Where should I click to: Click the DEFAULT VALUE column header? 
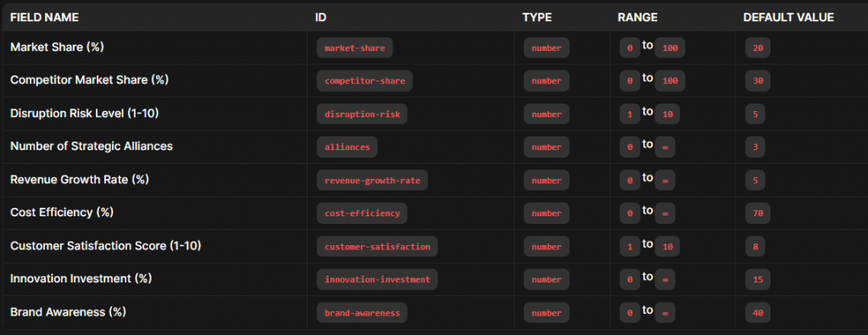coord(788,18)
